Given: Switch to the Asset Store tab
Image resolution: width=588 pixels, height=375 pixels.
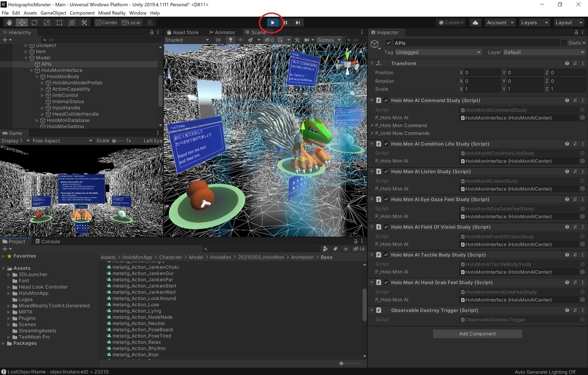Looking at the screenshot, I should 182,32.
